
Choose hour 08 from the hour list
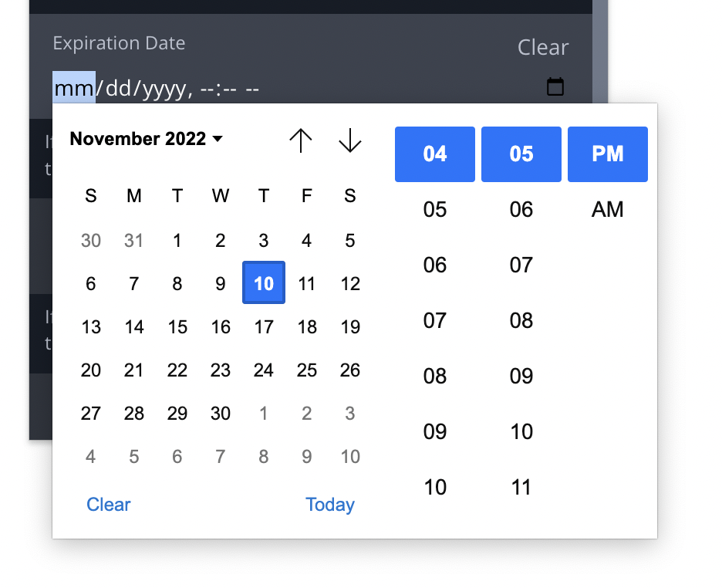[x=434, y=376]
